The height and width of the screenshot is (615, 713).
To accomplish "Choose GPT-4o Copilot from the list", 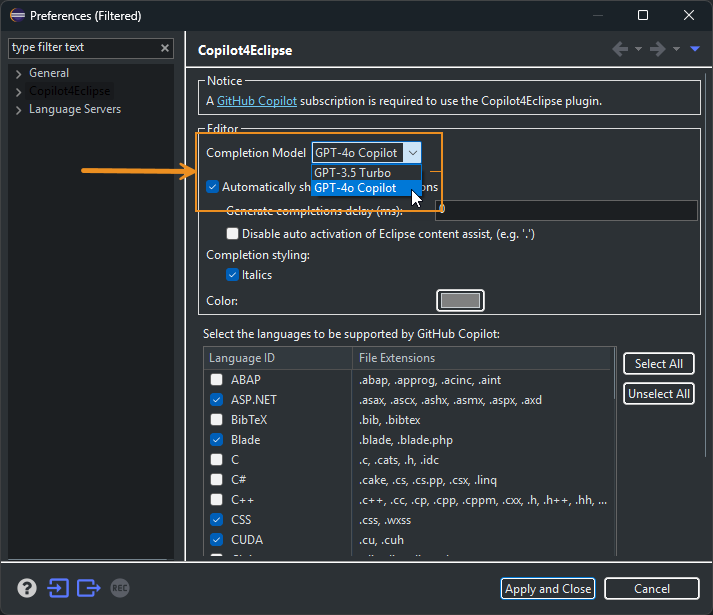I will [x=367, y=188].
